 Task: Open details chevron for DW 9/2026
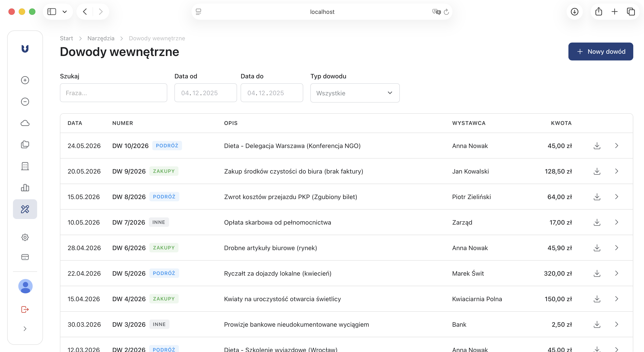click(x=616, y=171)
